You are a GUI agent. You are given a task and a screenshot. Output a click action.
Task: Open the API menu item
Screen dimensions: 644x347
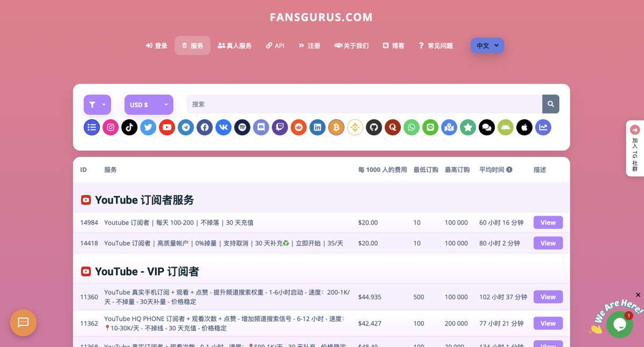click(x=275, y=46)
